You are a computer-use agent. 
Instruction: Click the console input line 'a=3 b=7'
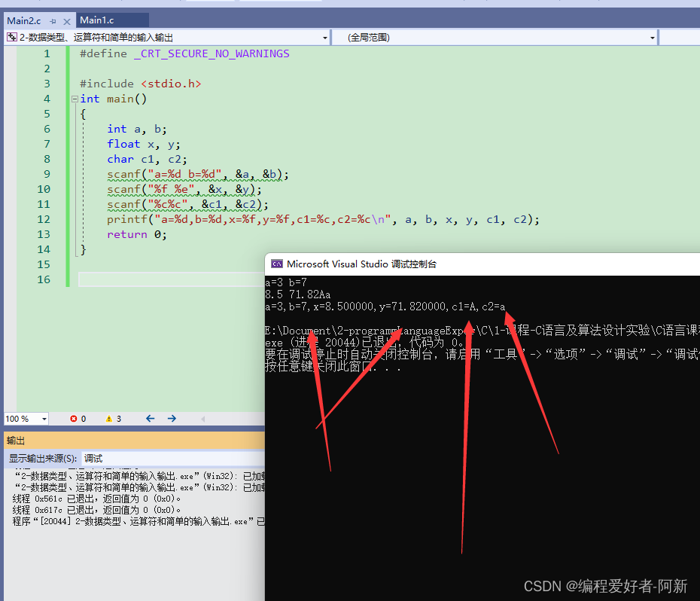click(x=286, y=282)
